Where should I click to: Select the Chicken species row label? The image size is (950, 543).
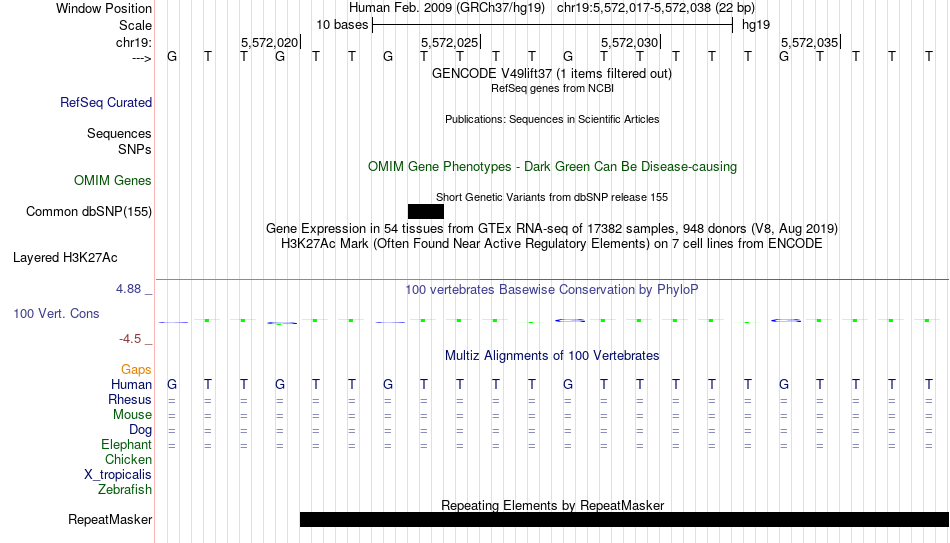[128, 459]
